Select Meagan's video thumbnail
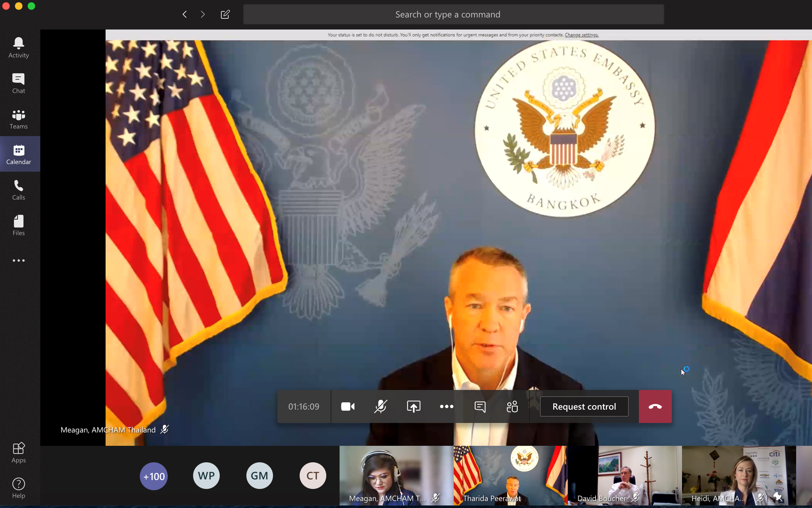 396,475
